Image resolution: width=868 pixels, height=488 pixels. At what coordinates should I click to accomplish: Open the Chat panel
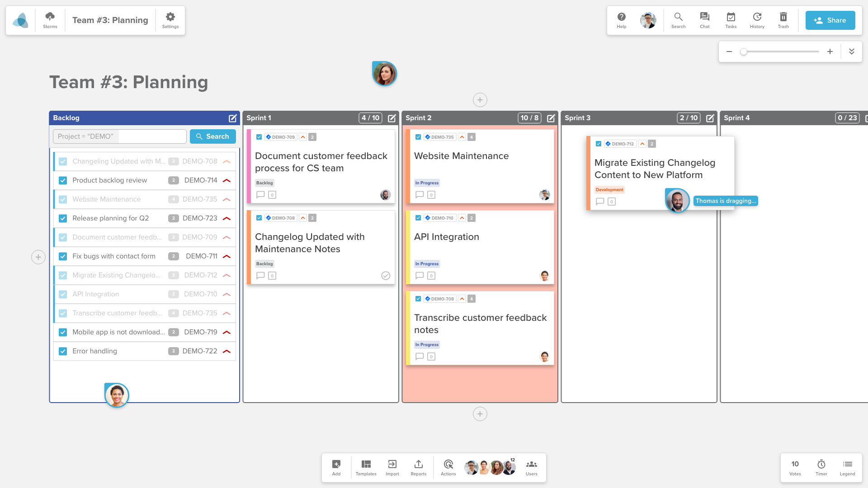pyautogui.click(x=704, y=20)
